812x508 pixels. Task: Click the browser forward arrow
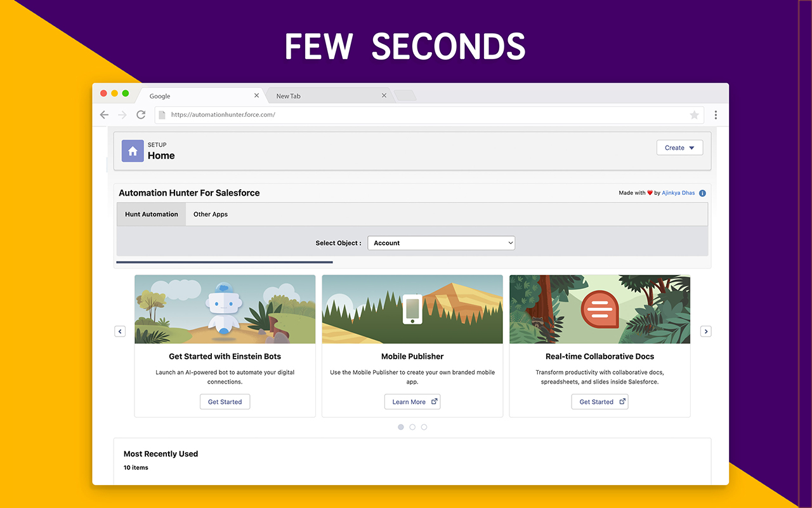pyautogui.click(x=122, y=115)
